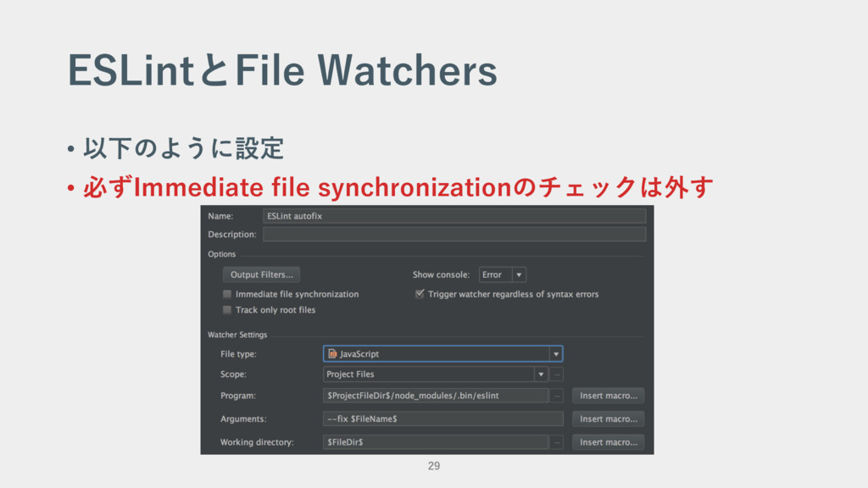Open the Output Filters dialog
Screen dimensions: 868x488
(x=261, y=274)
